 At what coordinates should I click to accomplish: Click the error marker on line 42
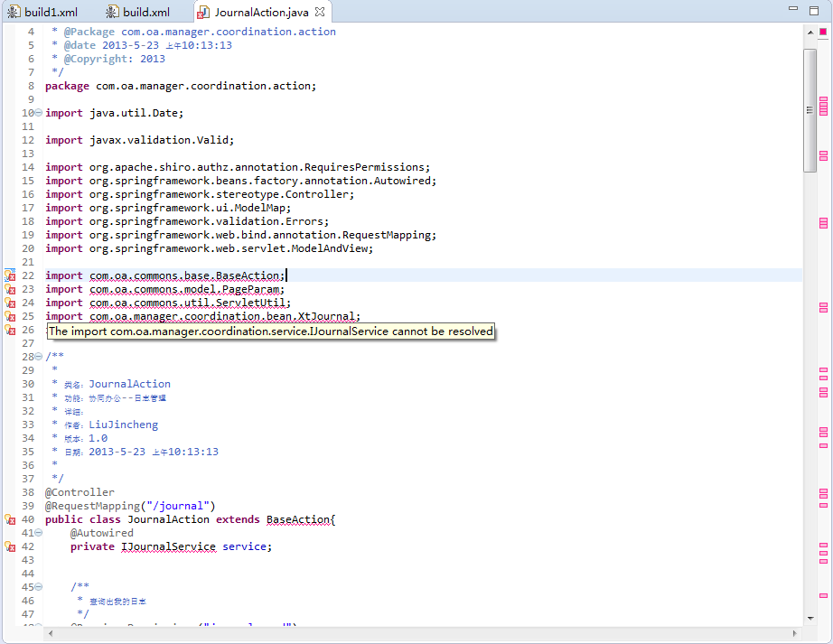(10, 546)
